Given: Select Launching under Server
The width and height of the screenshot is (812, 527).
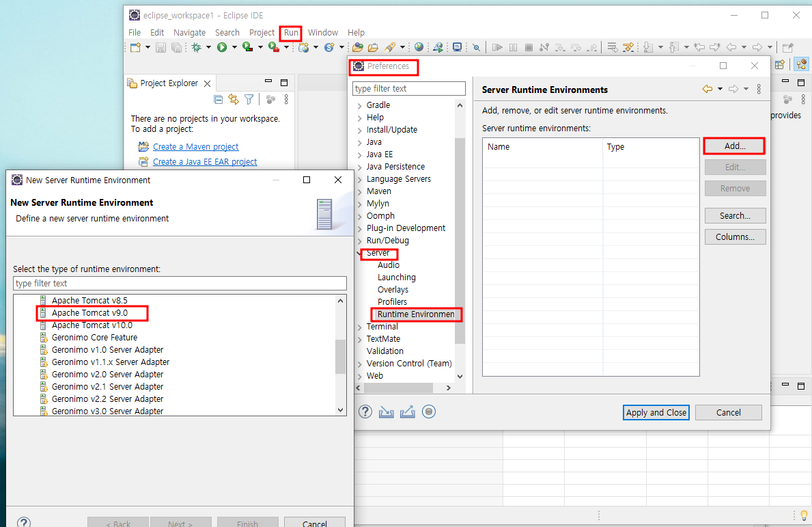Looking at the screenshot, I should tap(396, 278).
